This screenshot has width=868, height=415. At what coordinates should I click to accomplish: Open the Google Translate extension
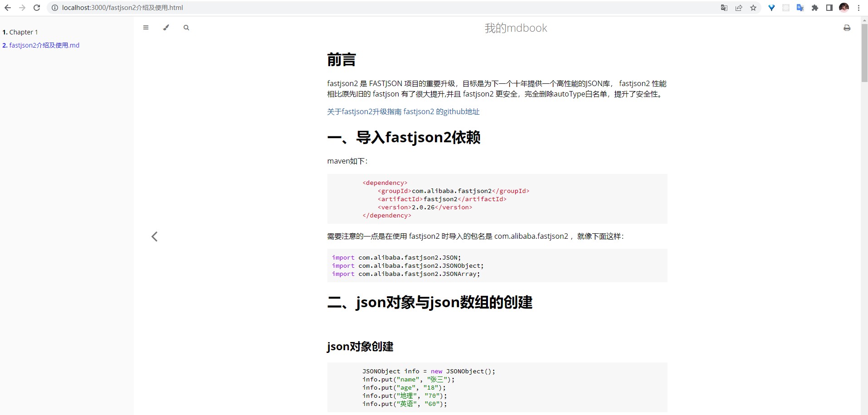pyautogui.click(x=800, y=8)
